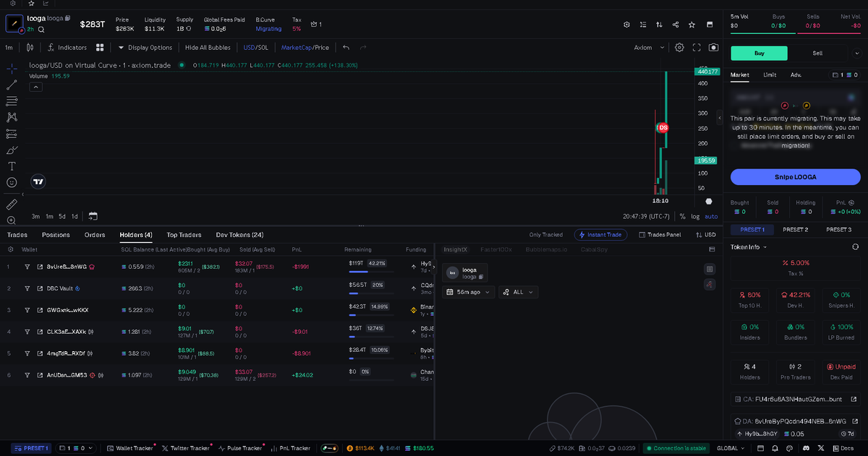Open go-to-date calendar icon

tap(93, 216)
